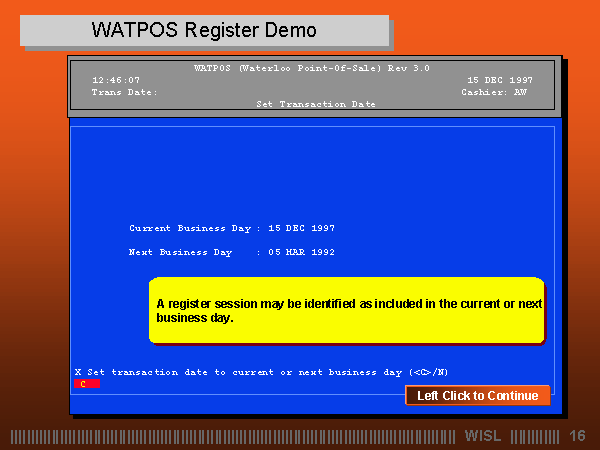This screenshot has height=450, width=600.
Task: Click the red input field containing C
Action: (85, 383)
